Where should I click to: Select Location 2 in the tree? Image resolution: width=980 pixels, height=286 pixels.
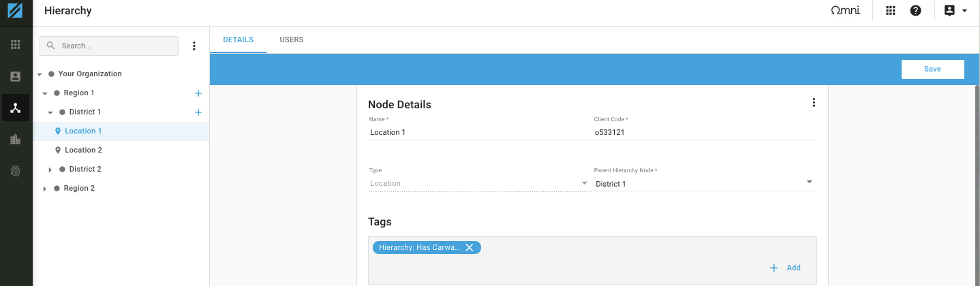(83, 150)
